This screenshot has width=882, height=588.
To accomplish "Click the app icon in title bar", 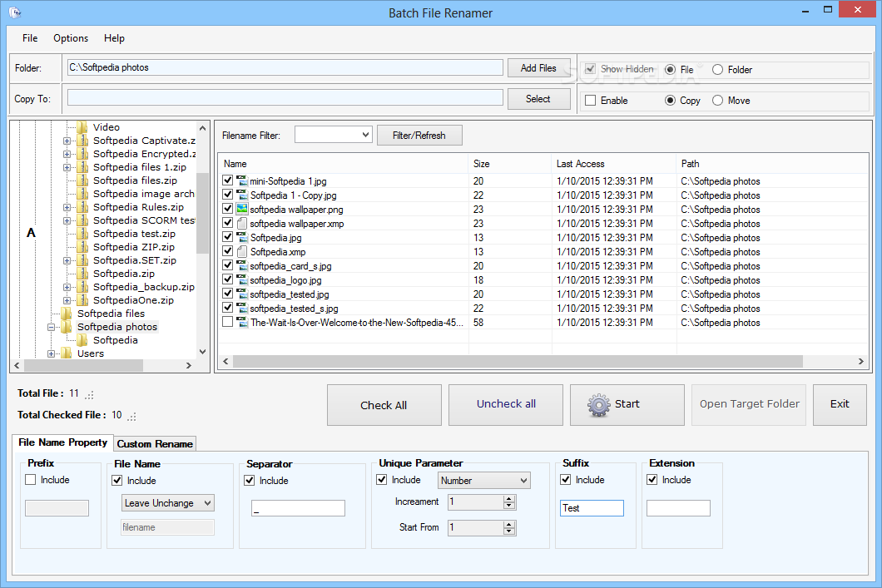I will pyautogui.click(x=15, y=12).
